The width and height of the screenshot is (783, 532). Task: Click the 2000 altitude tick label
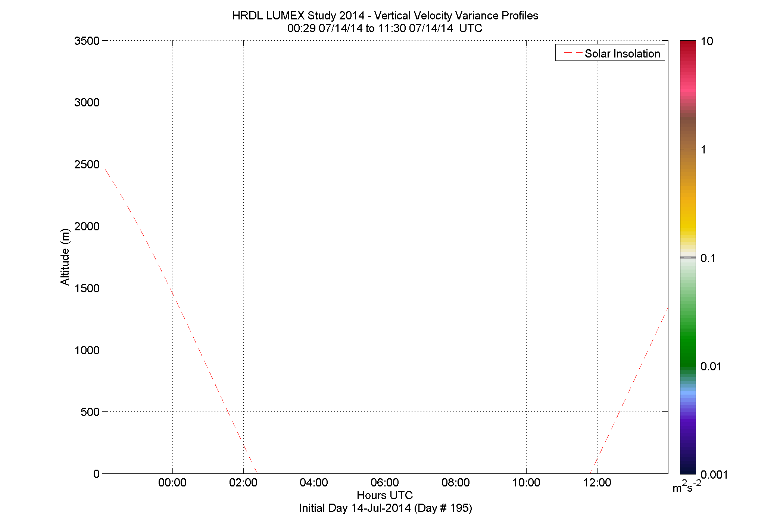pyautogui.click(x=87, y=226)
